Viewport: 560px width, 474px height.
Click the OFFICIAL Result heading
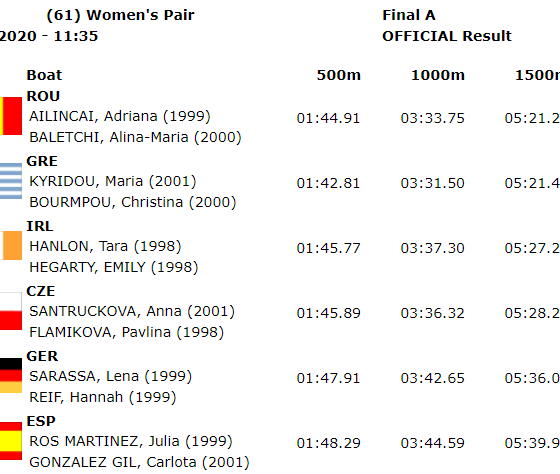pos(447,36)
